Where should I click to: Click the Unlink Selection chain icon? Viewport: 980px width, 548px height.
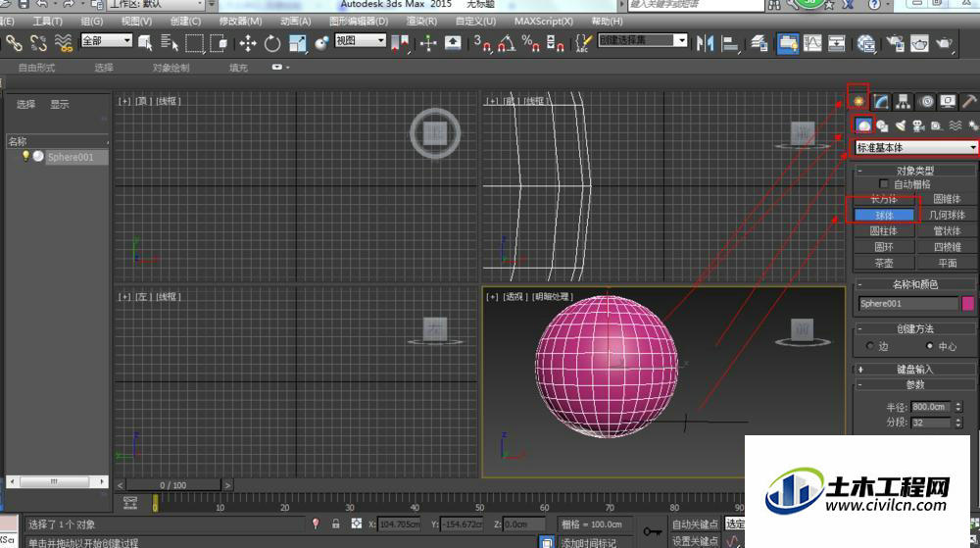pyautogui.click(x=38, y=43)
